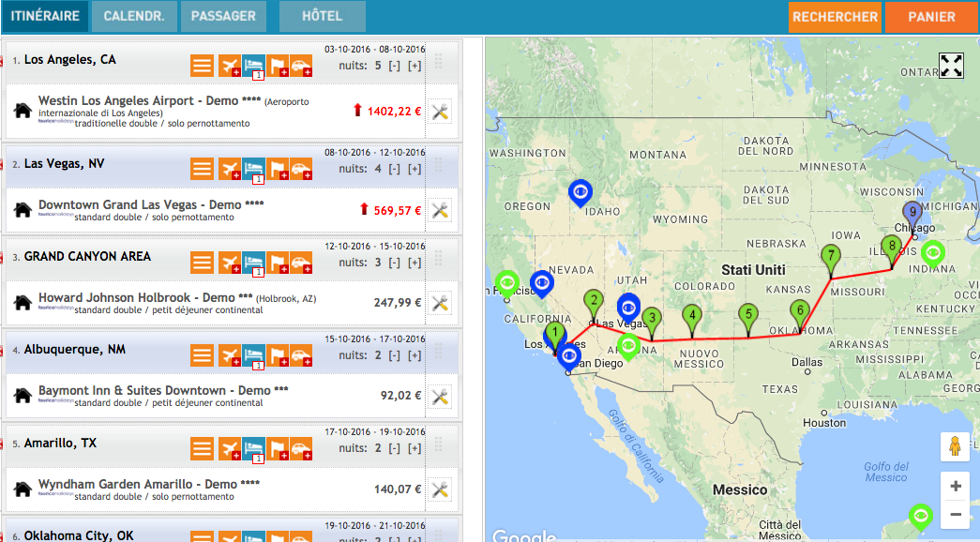This screenshot has width=980, height=542.
Task: Open the Albuquerque stop menu
Action: [202, 355]
